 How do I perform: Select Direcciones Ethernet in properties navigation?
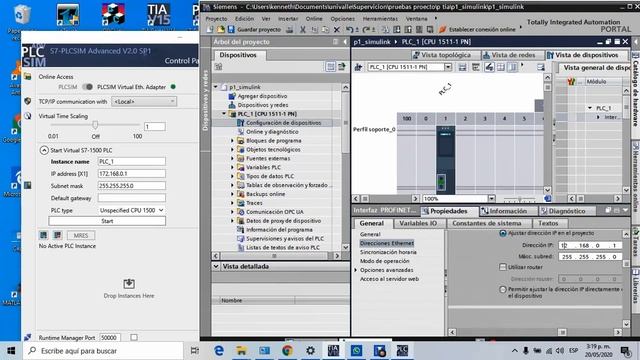pyautogui.click(x=387, y=243)
